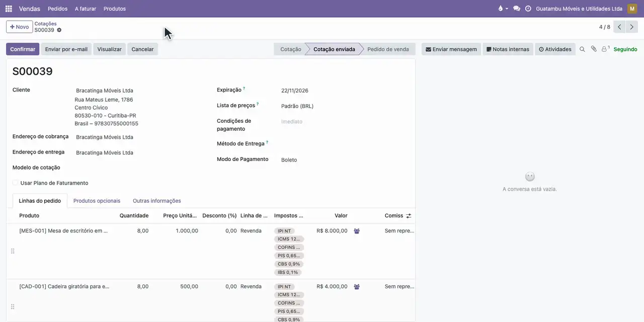
Task: Click commission agents icon on CAD-001 row
Action: coord(357,287)
